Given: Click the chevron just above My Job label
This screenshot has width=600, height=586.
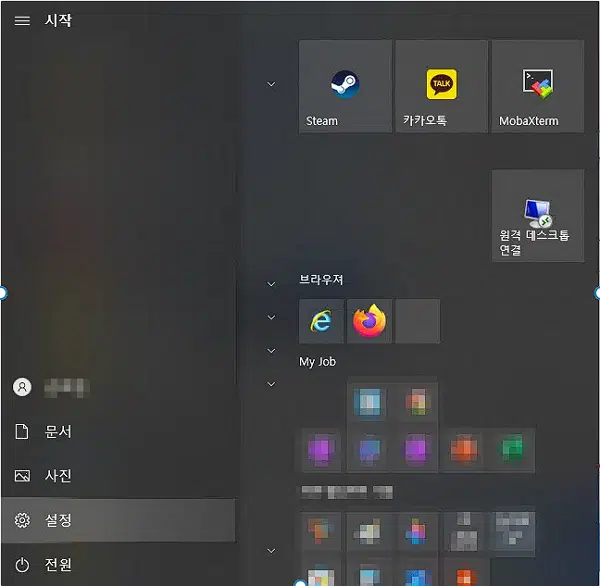Looking at the screenshot, I should (x=271, y=351).
